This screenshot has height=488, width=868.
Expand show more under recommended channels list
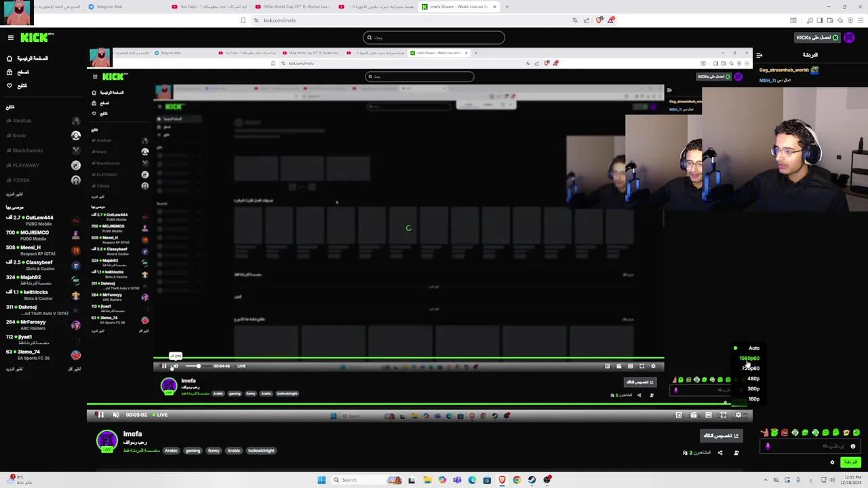coord(14,369)
